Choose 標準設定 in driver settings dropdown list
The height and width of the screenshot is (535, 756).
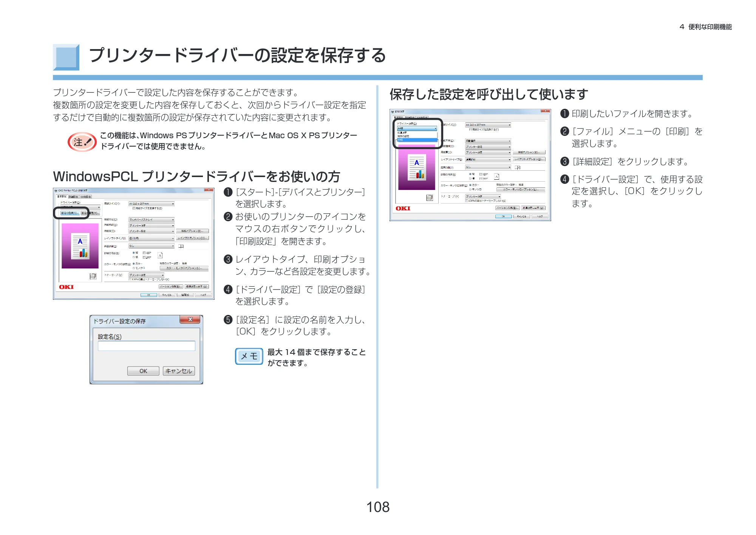pyautogui.click(x=417, y=133)
